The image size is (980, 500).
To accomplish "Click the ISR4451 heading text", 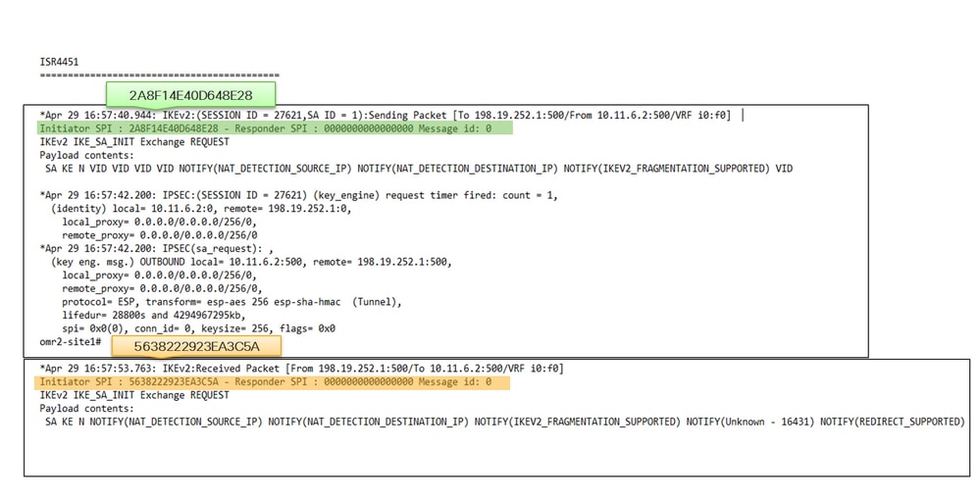I will [60, 62].
